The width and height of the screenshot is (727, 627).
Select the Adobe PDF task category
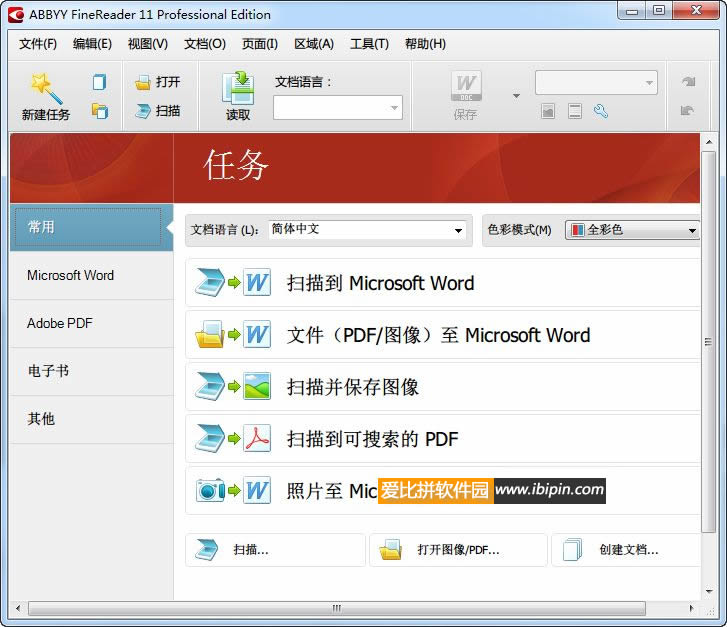(91, 323)
